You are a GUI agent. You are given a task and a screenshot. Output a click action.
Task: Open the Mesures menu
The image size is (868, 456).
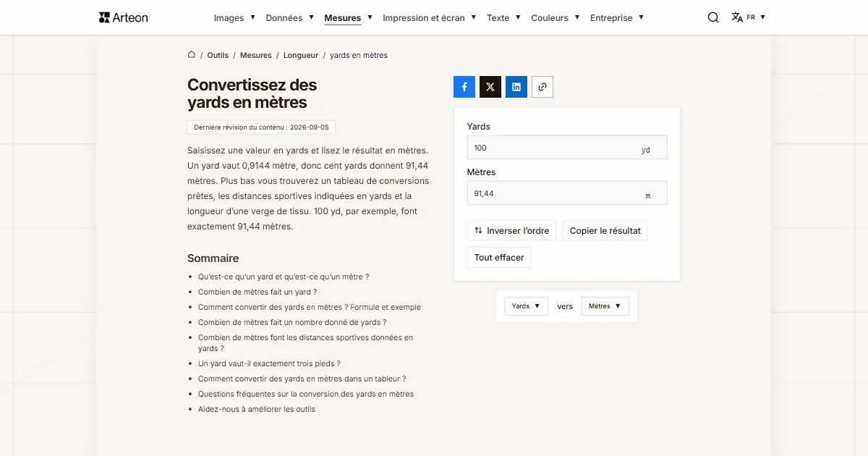pyautogui.click(x=348, y=18)
